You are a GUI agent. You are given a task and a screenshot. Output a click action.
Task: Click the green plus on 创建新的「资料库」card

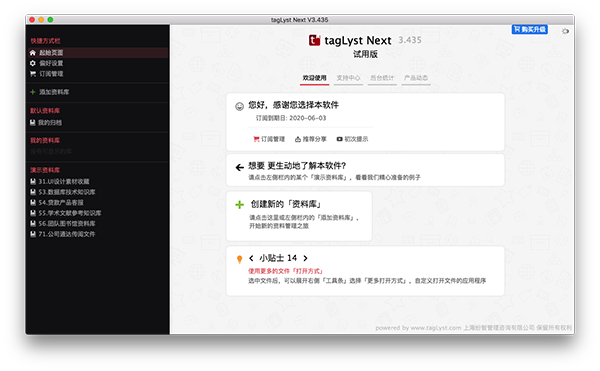coord(240,205)
